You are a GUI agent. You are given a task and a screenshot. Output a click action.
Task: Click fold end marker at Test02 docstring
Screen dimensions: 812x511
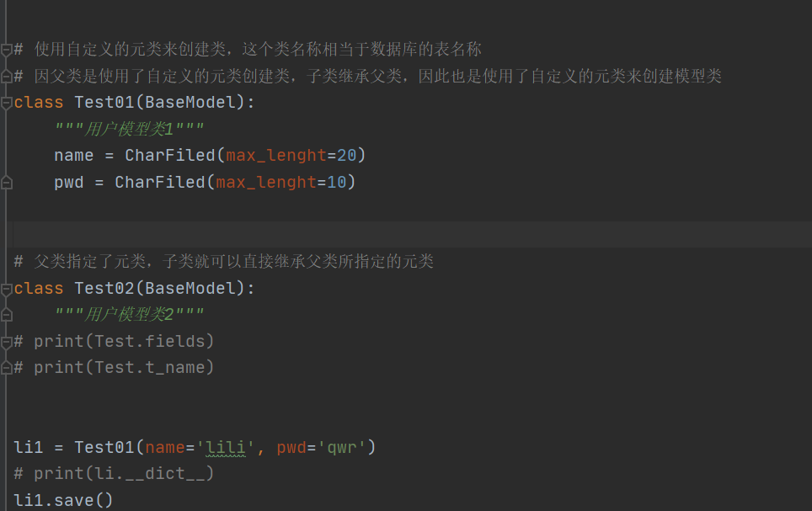click(x=7, y=315)
